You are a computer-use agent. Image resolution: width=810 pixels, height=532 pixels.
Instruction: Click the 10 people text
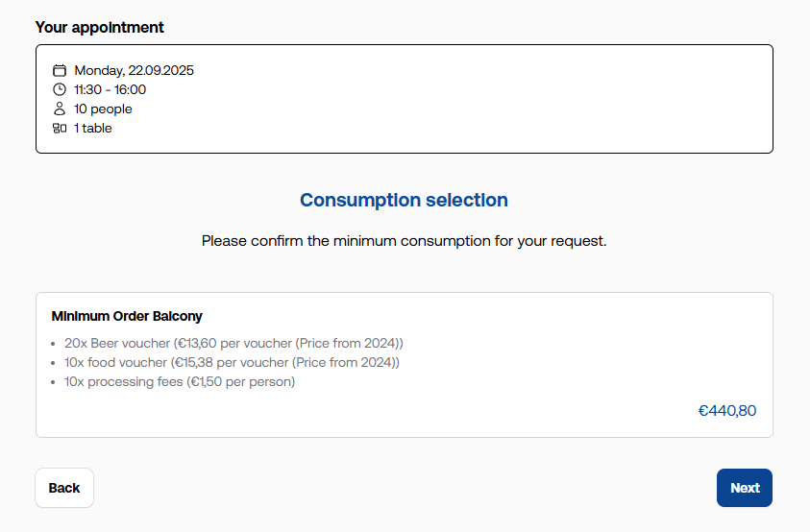pos(104,109)
